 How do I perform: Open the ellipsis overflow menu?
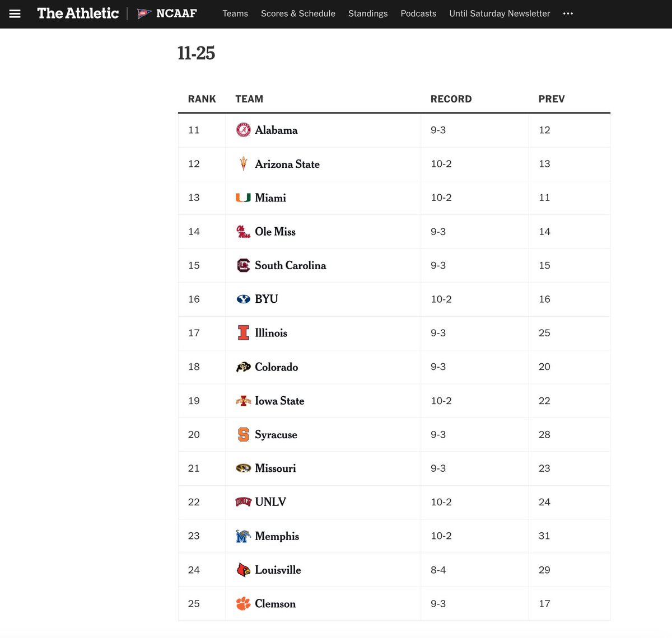point(568,13)
